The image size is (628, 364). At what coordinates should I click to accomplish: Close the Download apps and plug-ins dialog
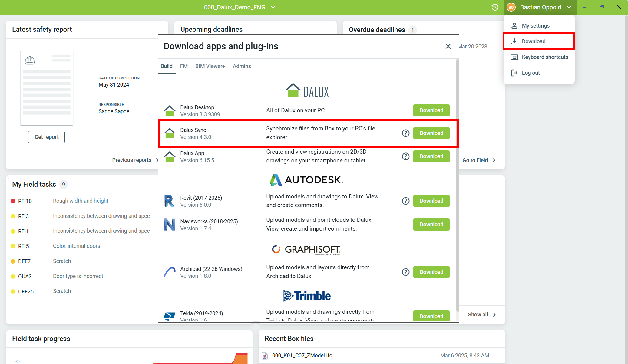(448, 46)
